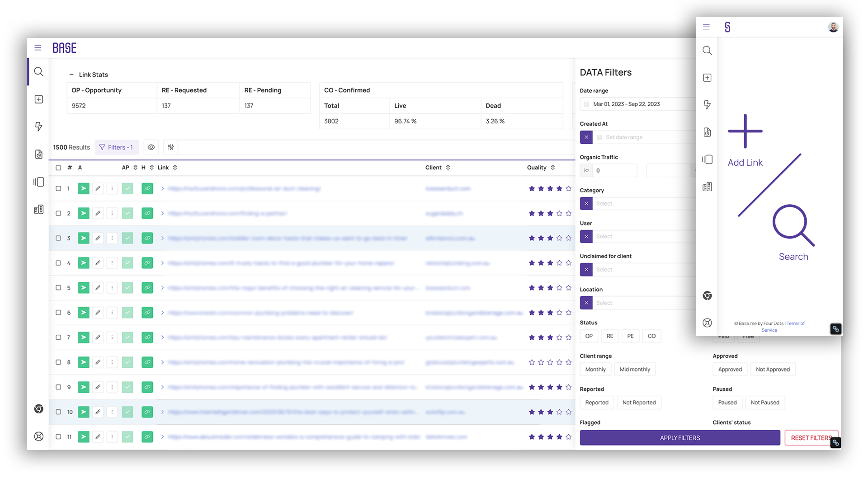Image resolution: width=868 pixels, height=488 pixels.
Task: Set the quality star rating on row 8
Action: (x=550, y=362)
